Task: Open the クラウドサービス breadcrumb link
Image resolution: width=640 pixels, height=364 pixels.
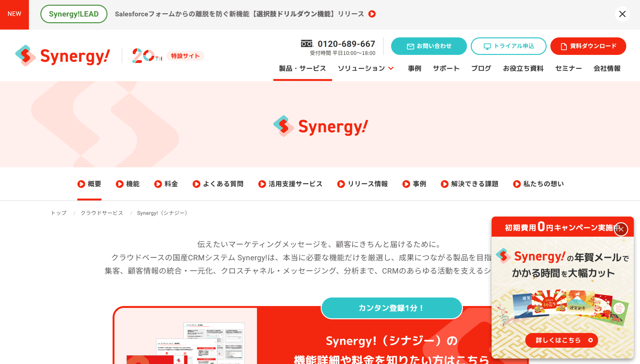Action: click(102, 213)
